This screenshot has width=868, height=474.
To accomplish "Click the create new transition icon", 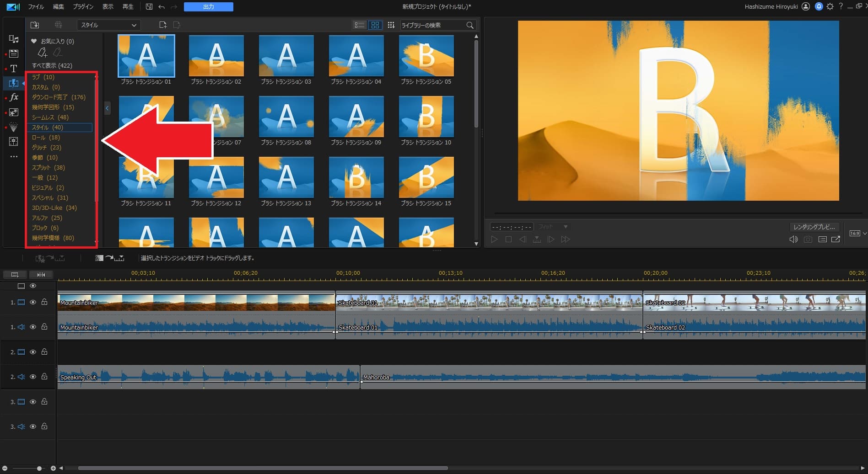I will click(163, 25).
